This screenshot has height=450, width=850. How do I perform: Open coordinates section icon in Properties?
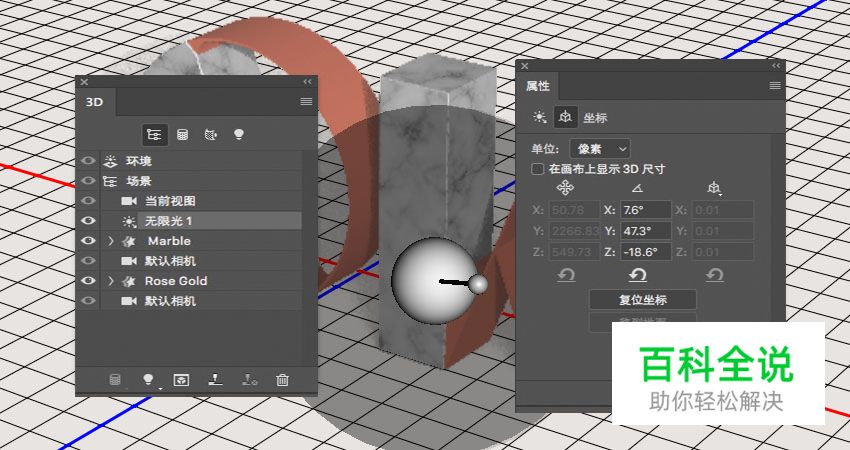[x=565, y=117]
